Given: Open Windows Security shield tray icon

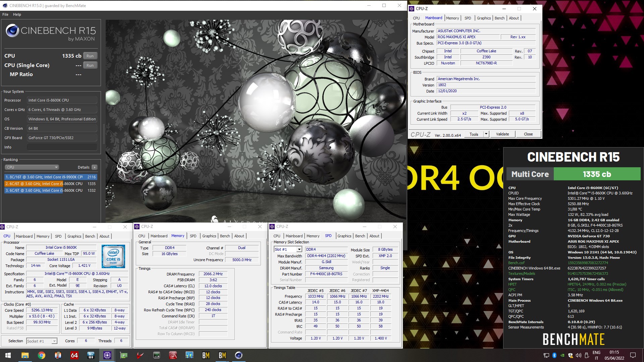Looking at the screenshot, I should (x=571, y=355).
